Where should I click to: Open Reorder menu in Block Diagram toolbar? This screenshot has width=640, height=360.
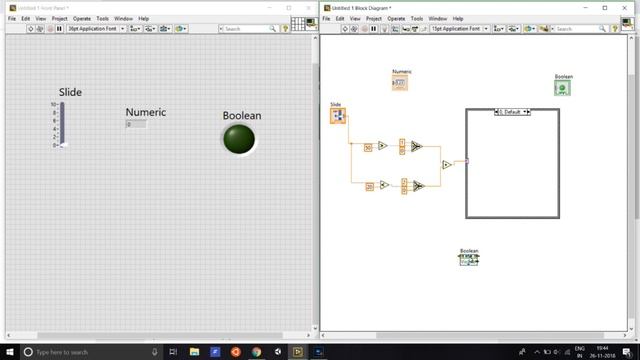(x=529, y=29)
